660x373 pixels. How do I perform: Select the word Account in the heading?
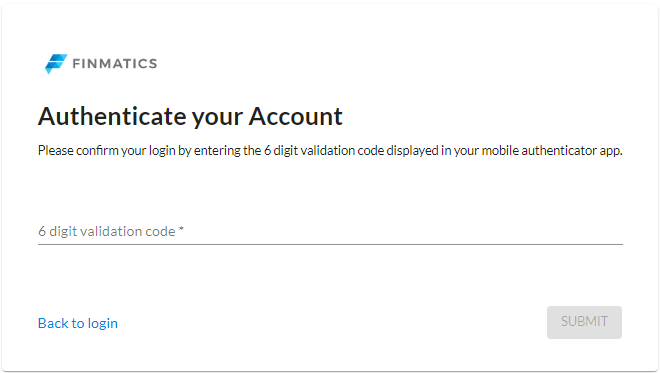(x=296, y=116)
